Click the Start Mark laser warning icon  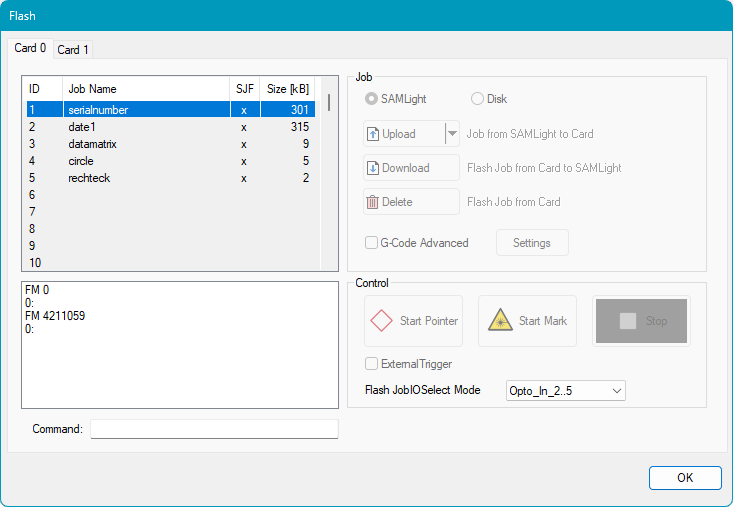pyautogui.click(x=501, y=320)
